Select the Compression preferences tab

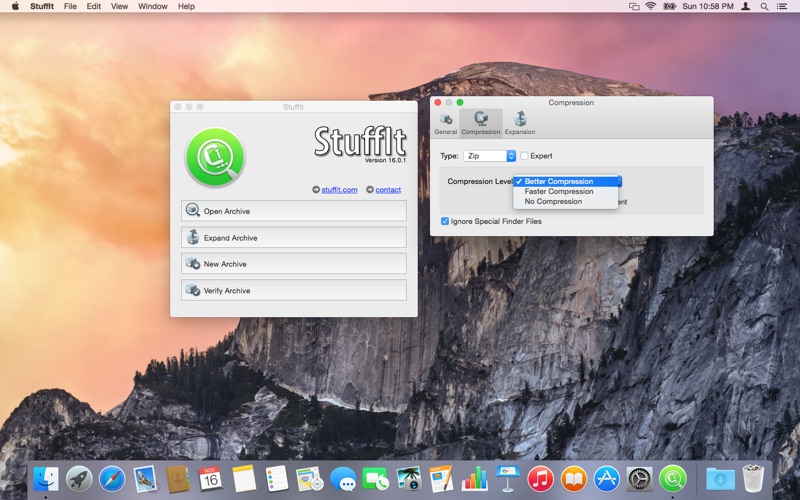tap(481, 123)
